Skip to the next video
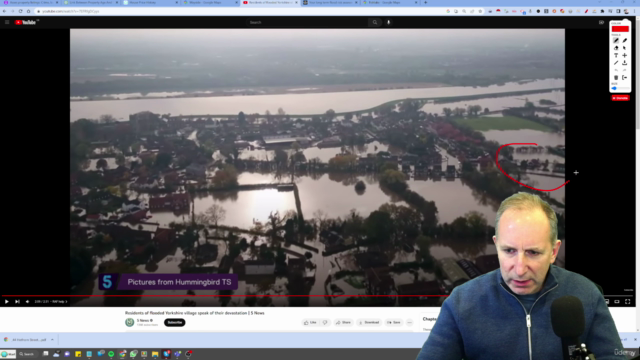 pos(17,302)
